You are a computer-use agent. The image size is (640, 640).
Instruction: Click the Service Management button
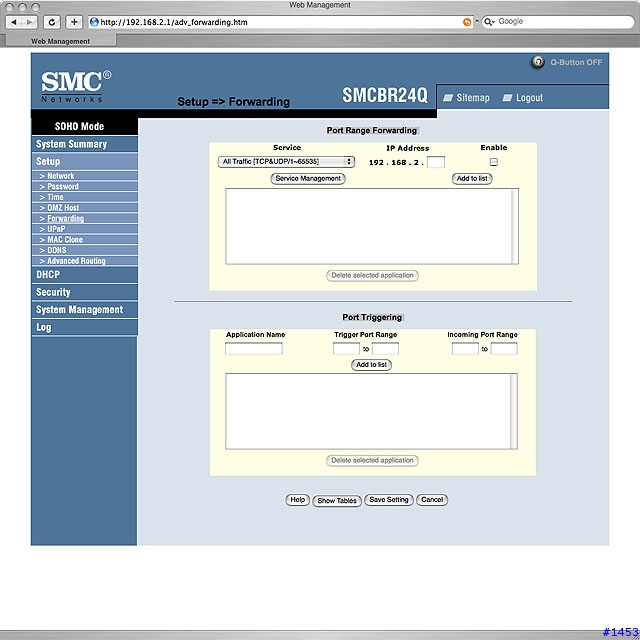[x=308, y=178]
